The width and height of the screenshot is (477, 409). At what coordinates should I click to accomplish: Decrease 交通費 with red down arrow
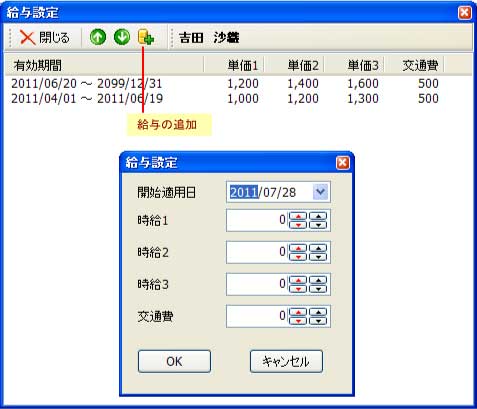(298, 321)
